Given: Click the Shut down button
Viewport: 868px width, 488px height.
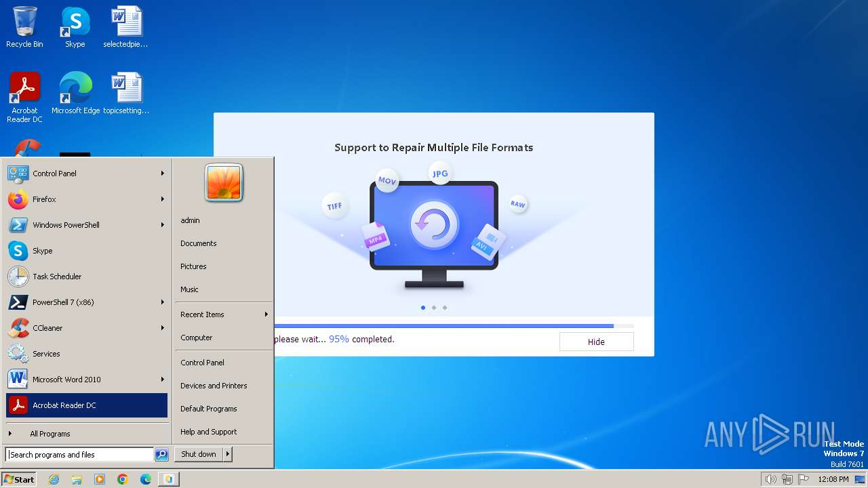Looking at the screenshot, I should (199, 454).
